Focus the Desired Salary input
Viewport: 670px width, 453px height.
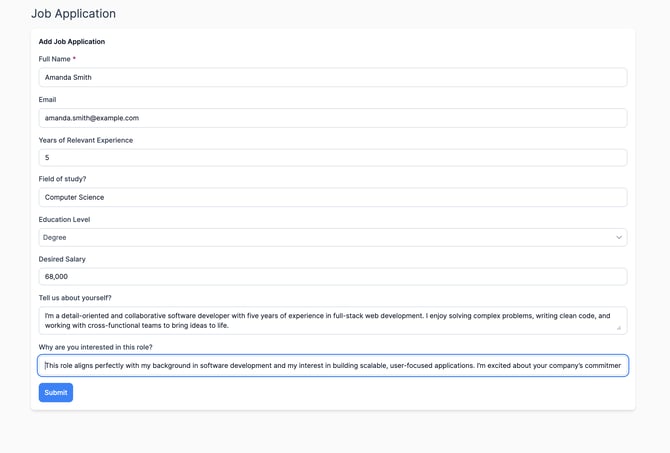(332, 277)
